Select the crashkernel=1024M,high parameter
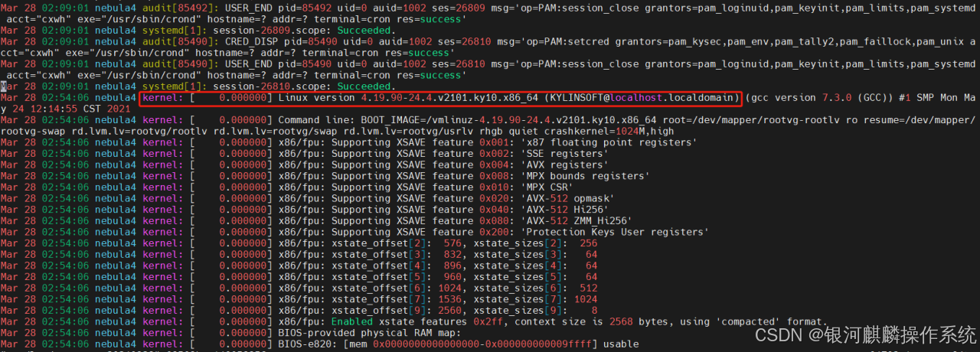Viewport: 980px width, 352px height. pos(609,132)
